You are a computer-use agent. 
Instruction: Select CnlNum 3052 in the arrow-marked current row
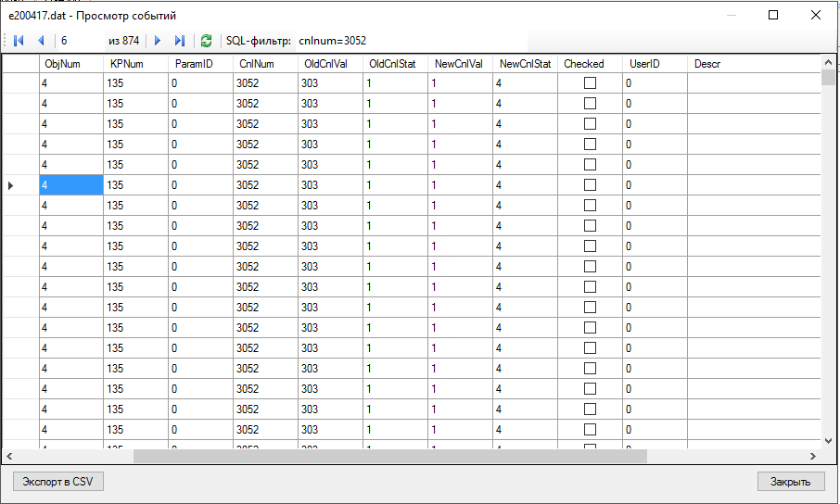266,185
